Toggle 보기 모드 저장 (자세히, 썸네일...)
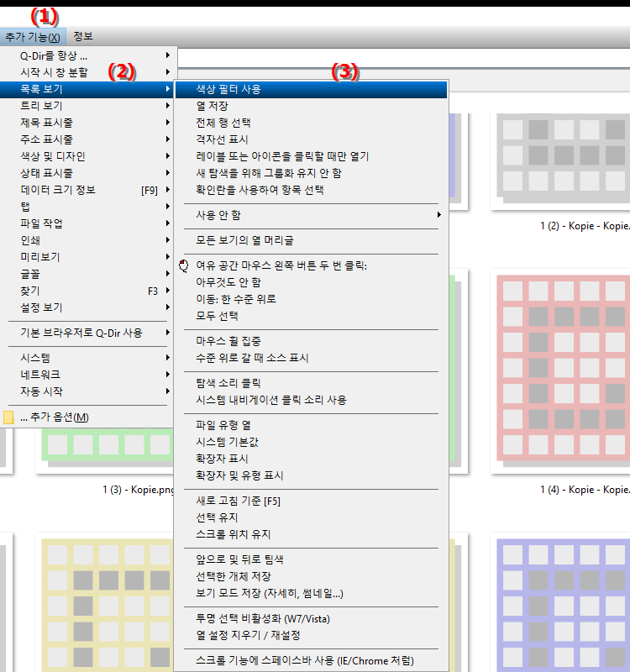The height and width of the screenshot is (672, 630). click(x=311, y=593)
